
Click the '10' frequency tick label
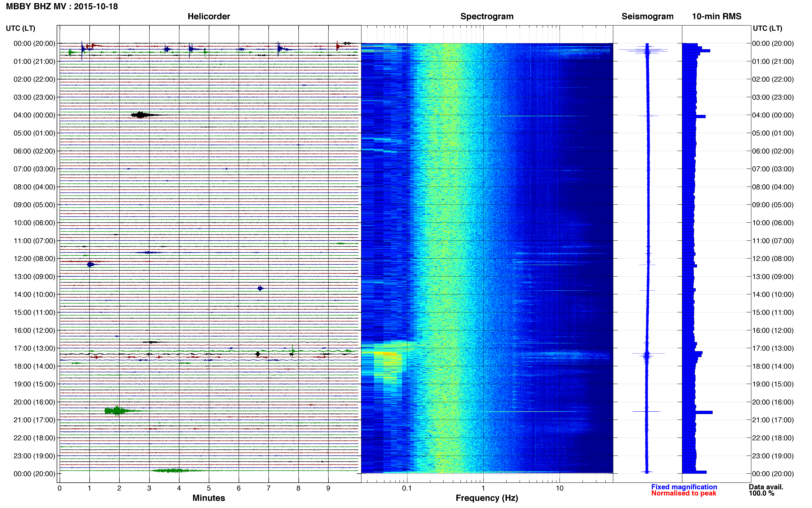point(559,488)
